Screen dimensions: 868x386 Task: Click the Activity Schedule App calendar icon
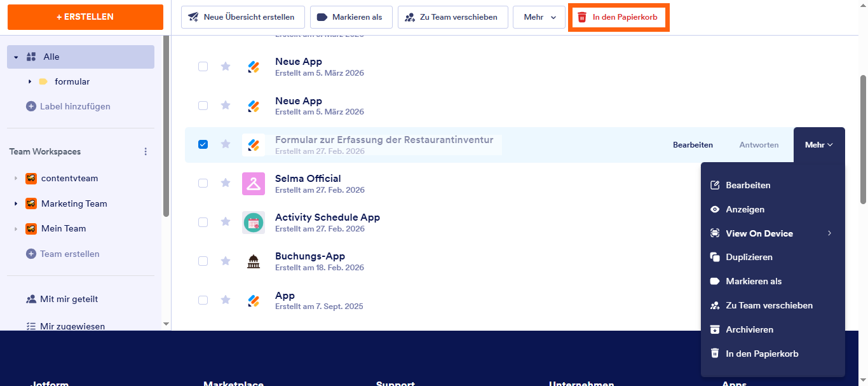(254, 223)
